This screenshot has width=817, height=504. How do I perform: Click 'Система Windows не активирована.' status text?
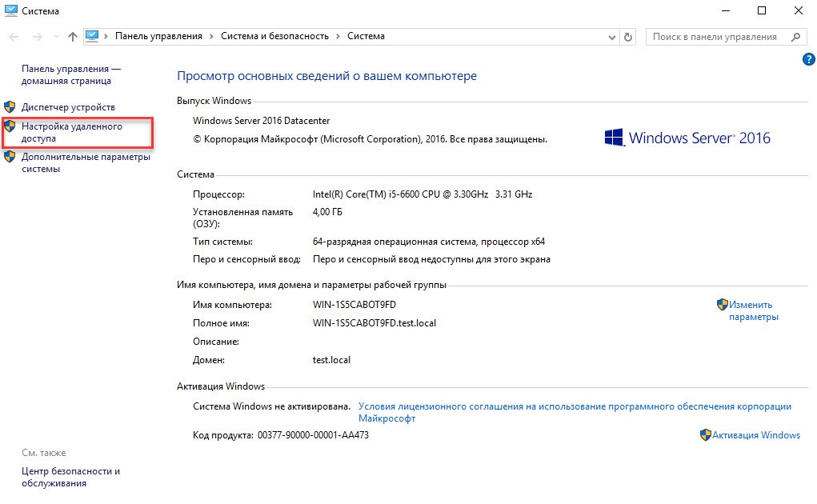tap(271, 406)
